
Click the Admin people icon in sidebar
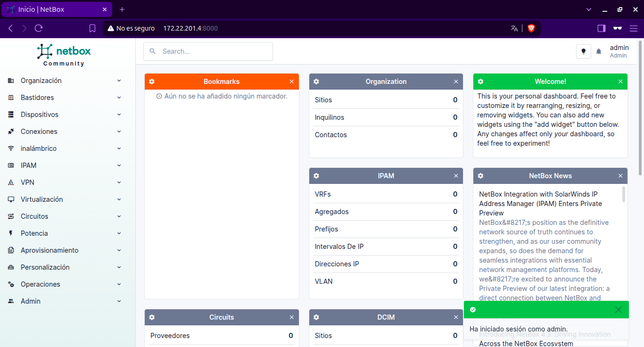11,301
